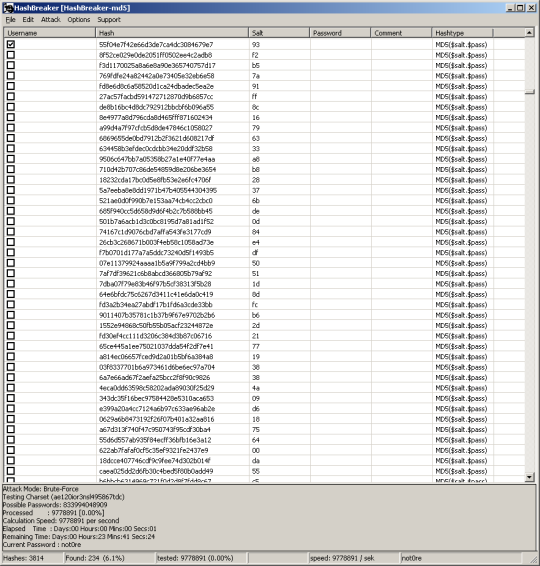Viewport: 540px width, 566px height.
Task: Tick the checkbox in the salt 6b row
Action: pos(11,200)
